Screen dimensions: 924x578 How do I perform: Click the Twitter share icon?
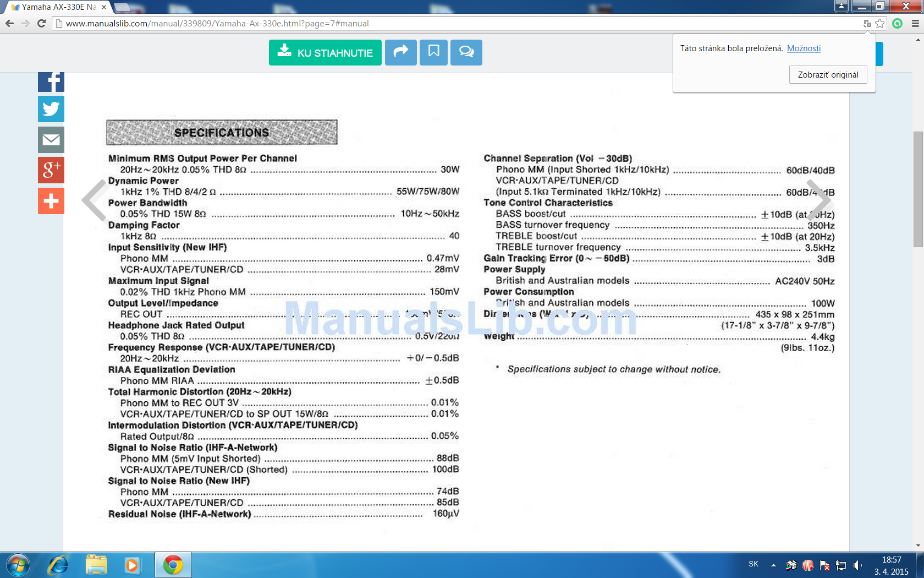tap(51, 109)
